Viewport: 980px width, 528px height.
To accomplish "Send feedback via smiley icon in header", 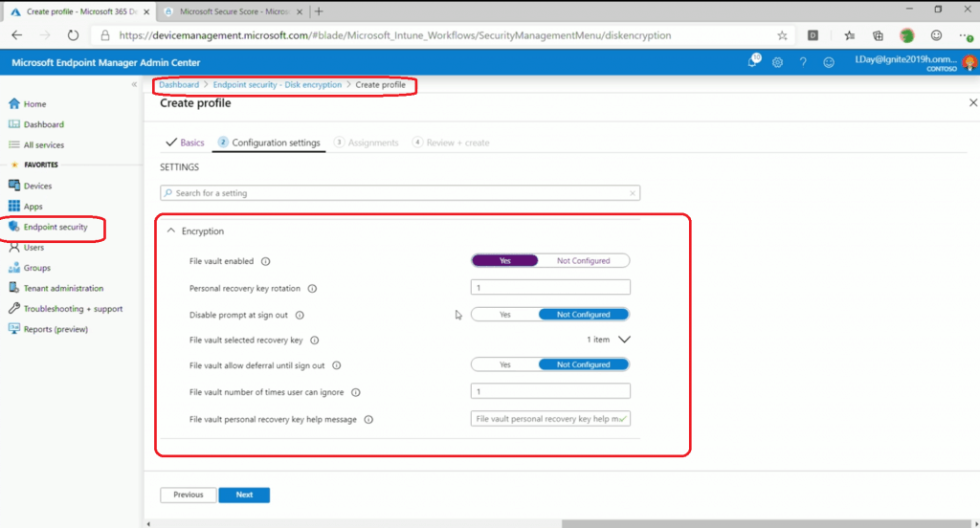I will click(x=829, y=62).
